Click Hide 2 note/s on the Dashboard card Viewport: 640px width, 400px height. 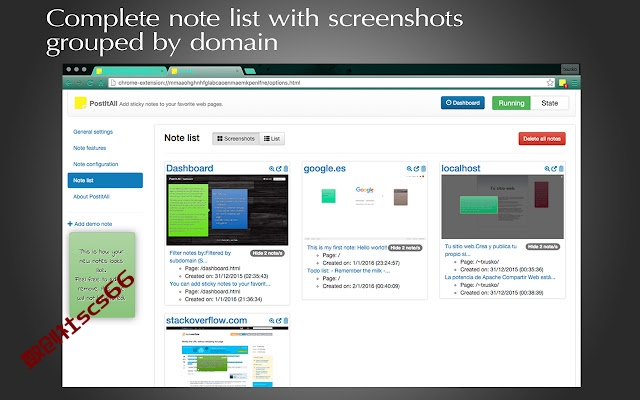(267, 253)
